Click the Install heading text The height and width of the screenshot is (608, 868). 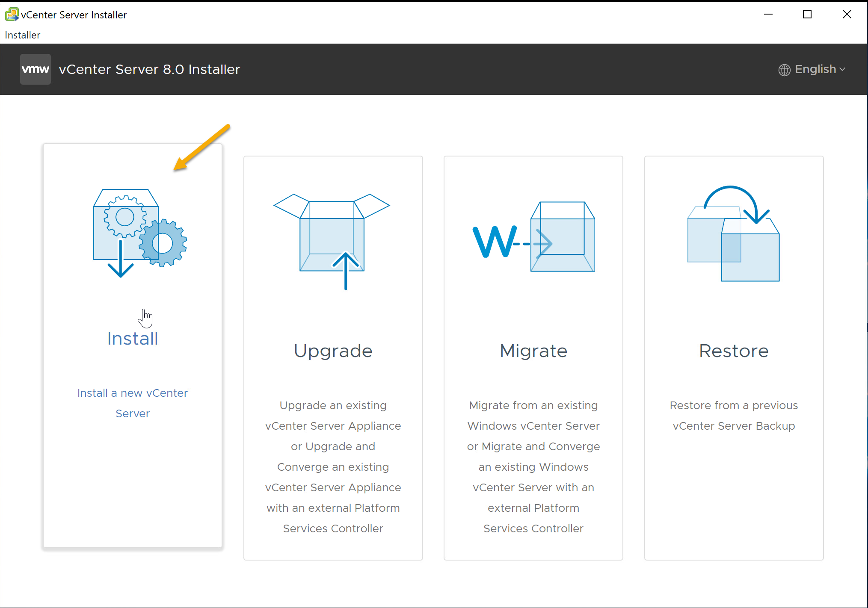point(133,339)
